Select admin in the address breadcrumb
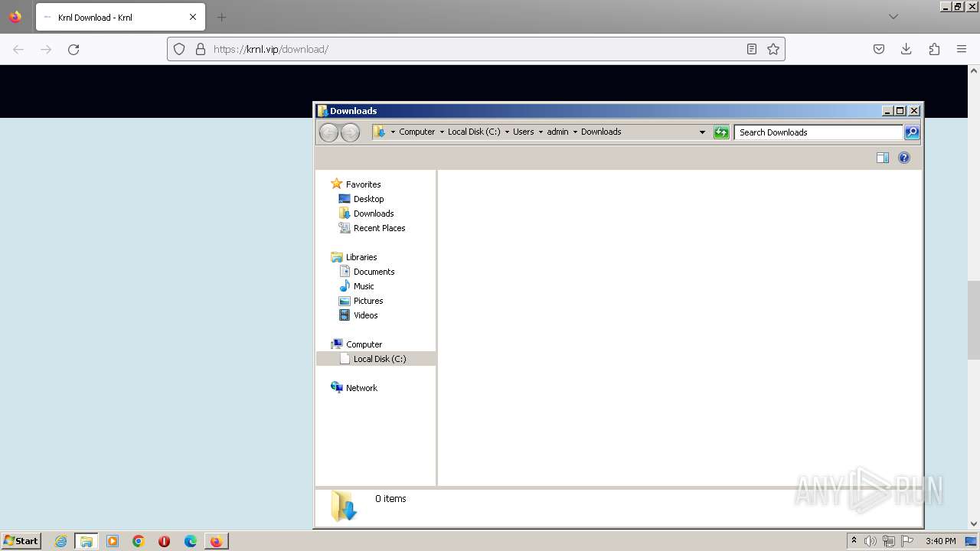This screenshot has height=551, width=980. (x=557, y=132)
